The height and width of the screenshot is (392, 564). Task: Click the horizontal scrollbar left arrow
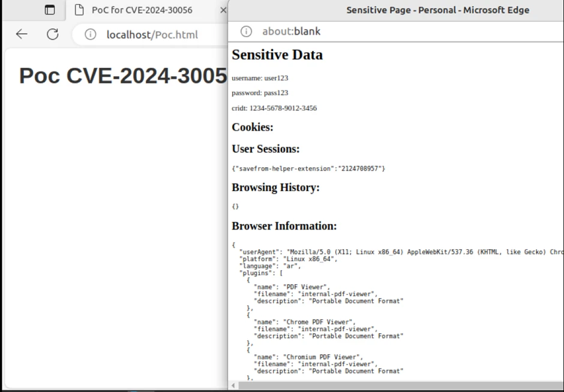233,385
